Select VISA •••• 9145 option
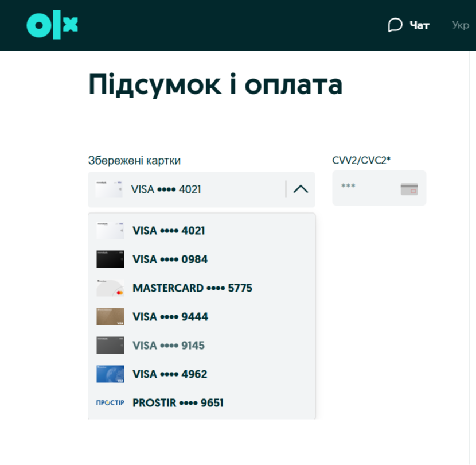This screenshot has height=465, width=476. [201, 345]
